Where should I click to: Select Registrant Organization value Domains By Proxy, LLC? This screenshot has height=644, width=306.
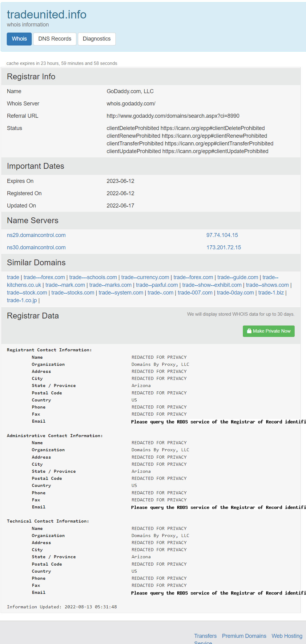(160, 364)
